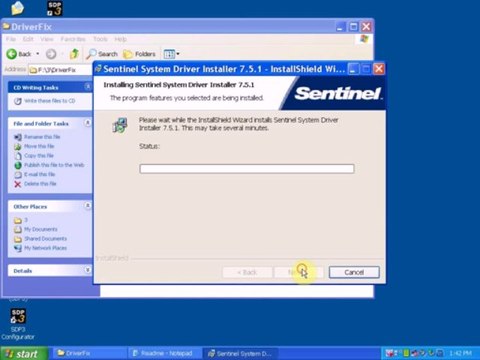This screenshot has width=480, height=360.
Task: Maximize the DriverFix window
Action: click(x=353, y=27)
